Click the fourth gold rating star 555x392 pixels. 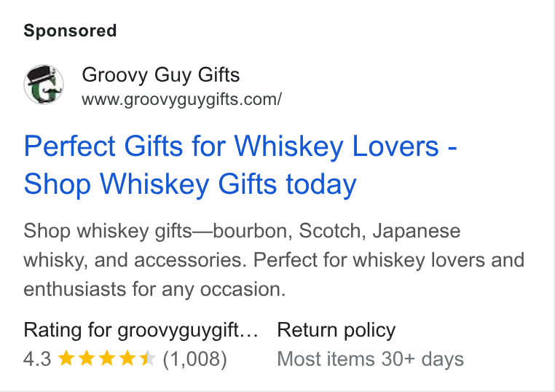[x=127, y=358]
